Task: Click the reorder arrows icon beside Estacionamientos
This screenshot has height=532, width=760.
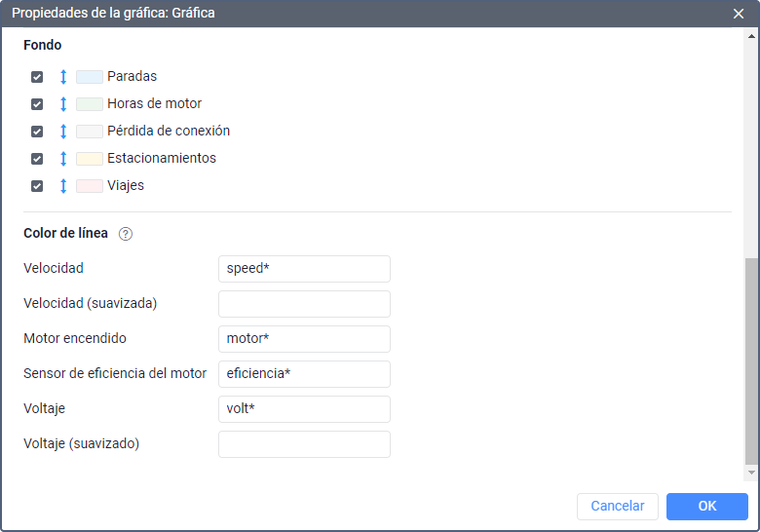Action: [x=63, y=158]
